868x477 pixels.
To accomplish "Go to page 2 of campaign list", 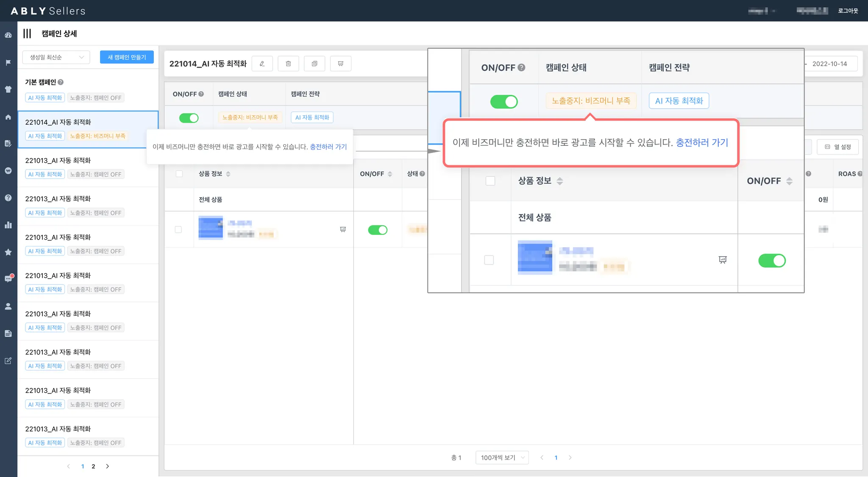I will coord(93,466).
